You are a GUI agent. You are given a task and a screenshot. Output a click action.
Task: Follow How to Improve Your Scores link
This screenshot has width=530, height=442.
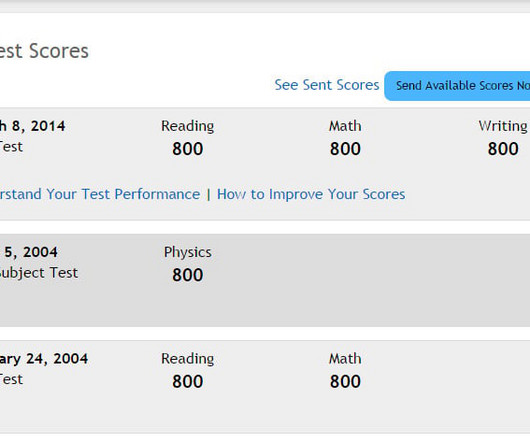pyautogui.click(x=311, y=194)
